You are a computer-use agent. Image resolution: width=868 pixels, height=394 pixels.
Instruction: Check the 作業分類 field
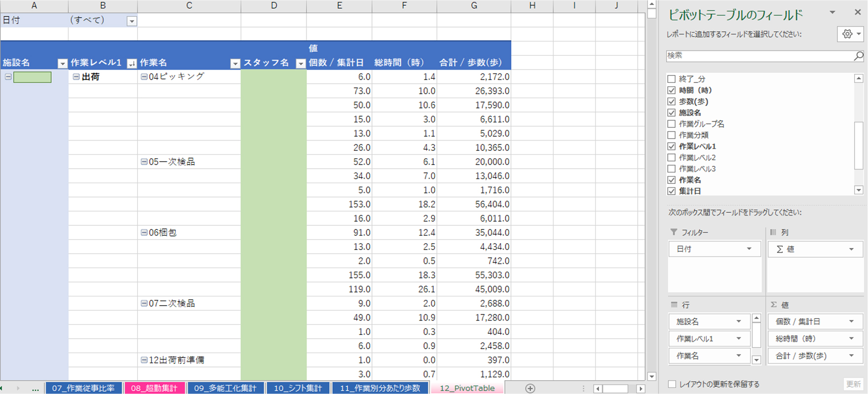671,135
